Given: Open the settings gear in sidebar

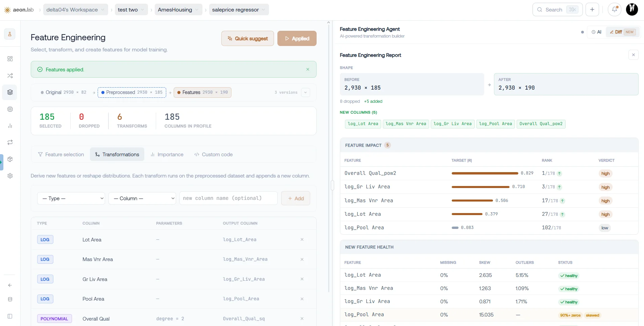Looking at the screenshot, I should (x=10, y=176).
